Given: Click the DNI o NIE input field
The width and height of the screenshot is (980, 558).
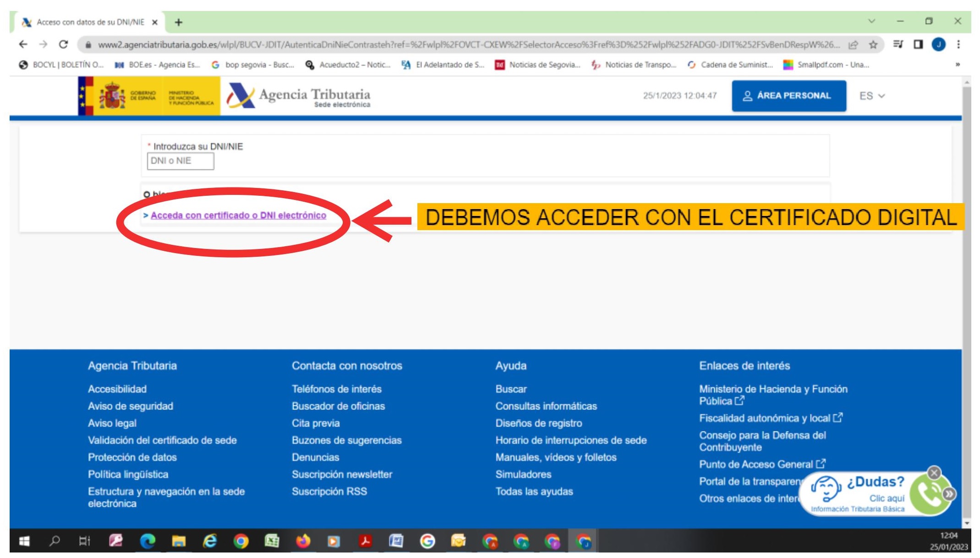Looking at the screenshot, I should [x=180, y=161].
